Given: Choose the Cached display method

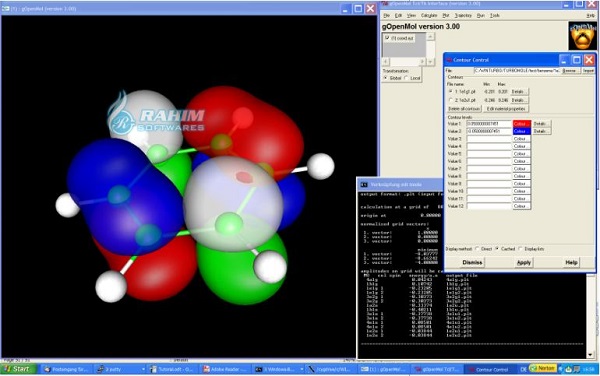Looking at the screenshot, I should [x=497, y=249].
